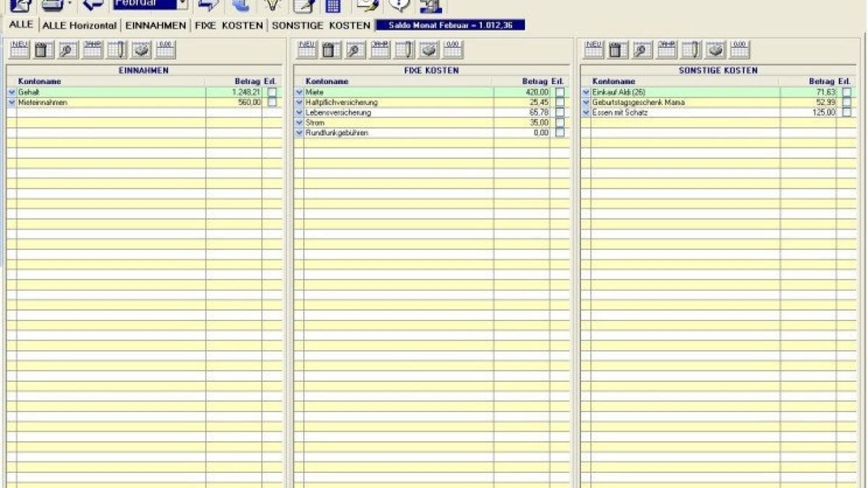Click the NEU icon in Einnahmen toolbar
The image size is (868, 488).
pos(19,49)
